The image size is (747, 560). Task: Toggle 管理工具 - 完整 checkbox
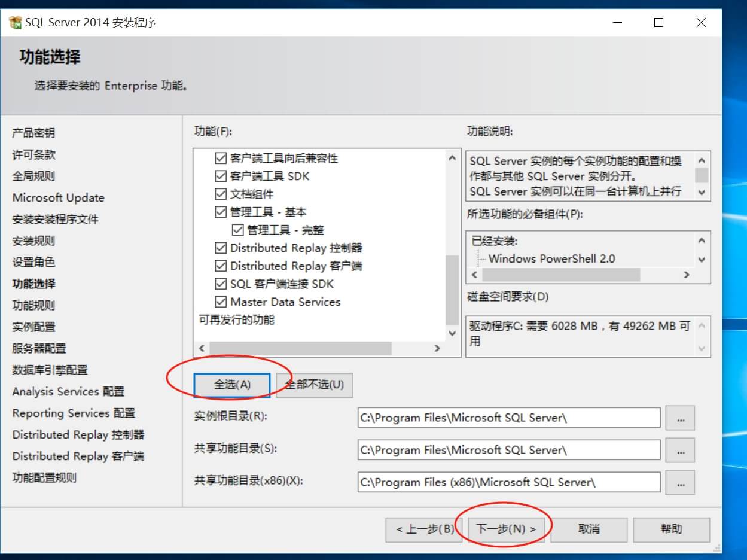pos(238,230)
